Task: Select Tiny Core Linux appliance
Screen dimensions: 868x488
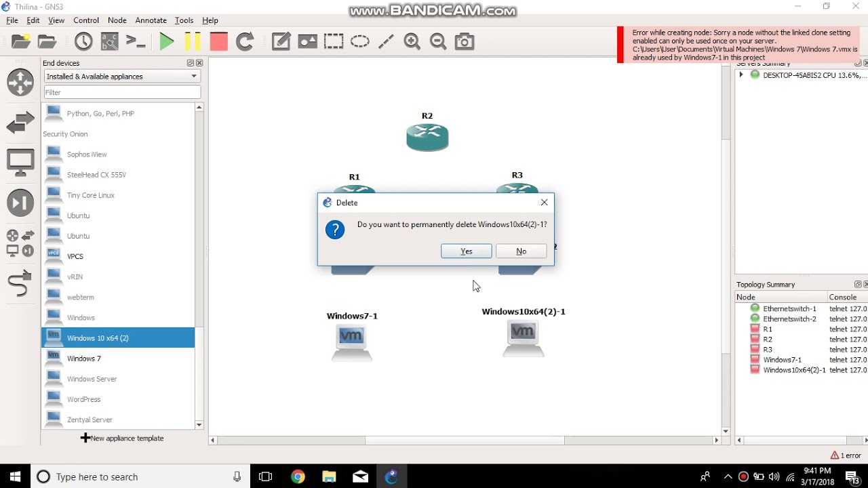Action: [118, 195]
